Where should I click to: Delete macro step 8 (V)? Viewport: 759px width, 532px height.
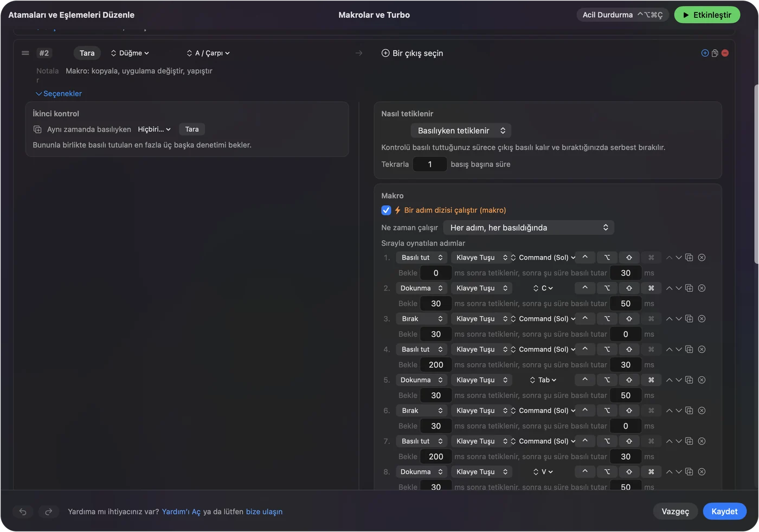click(x=702, y=472)
